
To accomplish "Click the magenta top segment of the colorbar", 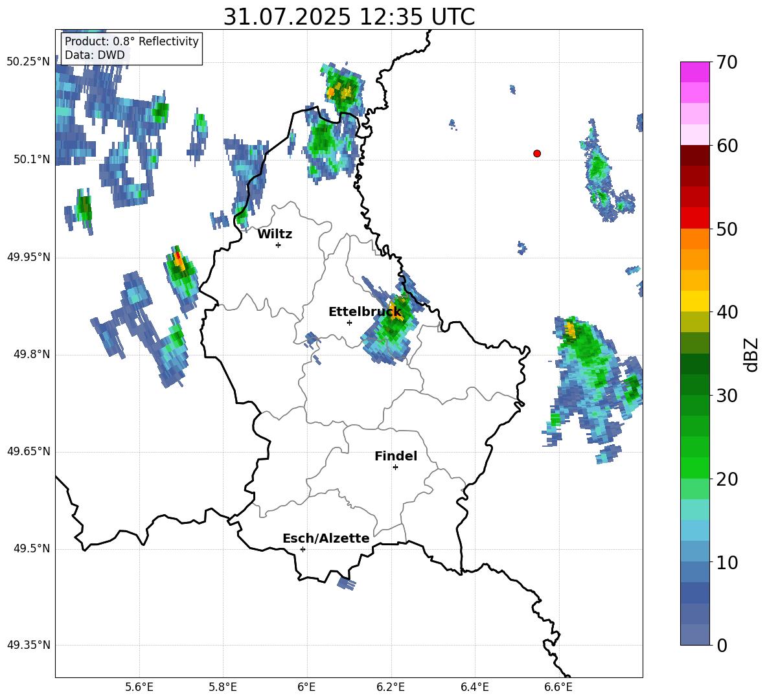I will [694, 72].
